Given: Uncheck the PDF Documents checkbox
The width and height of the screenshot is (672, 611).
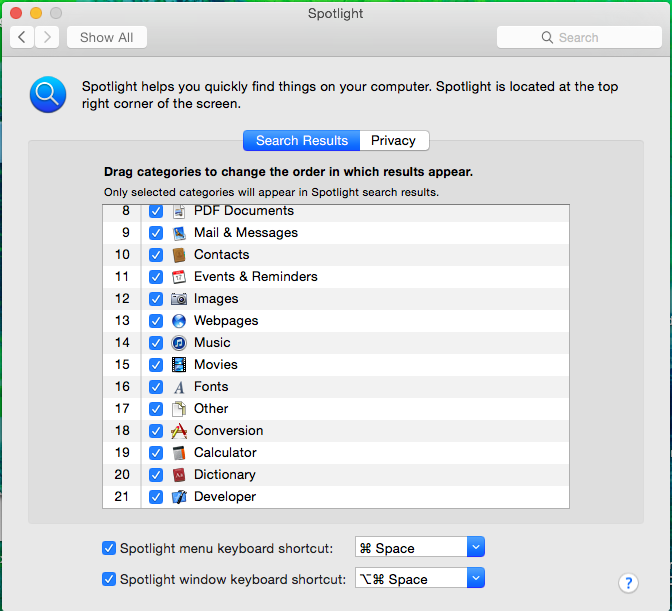Looking at the screenshot, I should pos(156,211).
